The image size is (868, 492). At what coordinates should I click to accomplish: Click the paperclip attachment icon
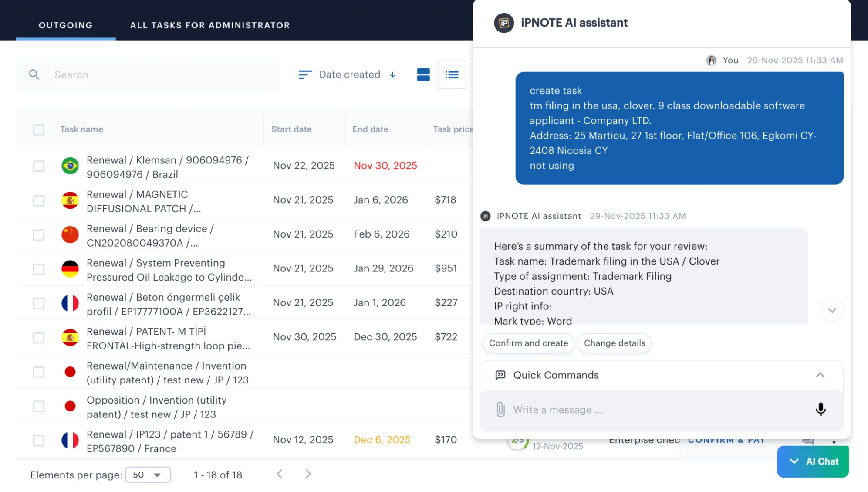click(x=500, y=410)
